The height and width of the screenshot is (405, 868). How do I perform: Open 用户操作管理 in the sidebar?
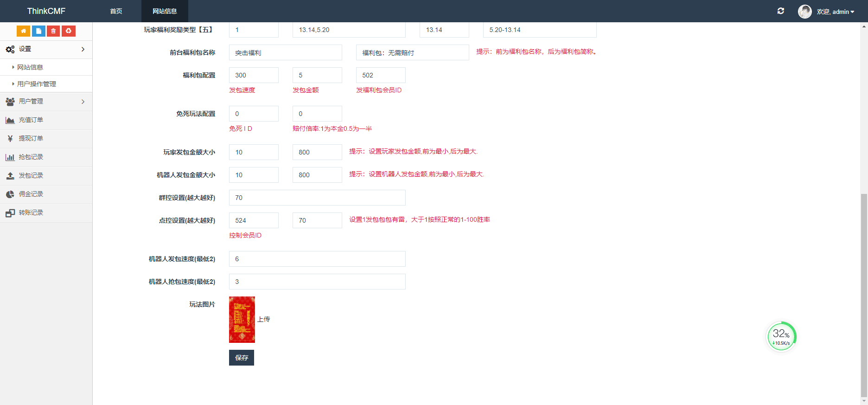[x=37, y=84]
